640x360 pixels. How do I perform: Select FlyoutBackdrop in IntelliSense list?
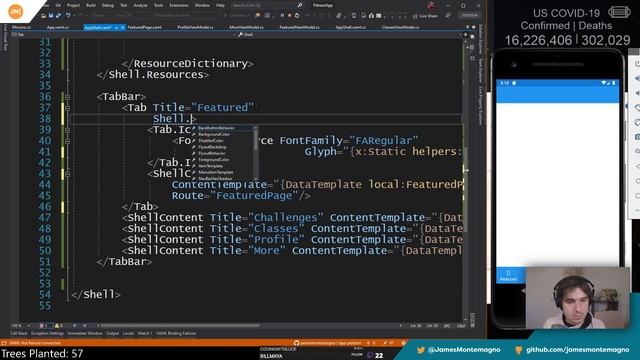tap(222, 147)
